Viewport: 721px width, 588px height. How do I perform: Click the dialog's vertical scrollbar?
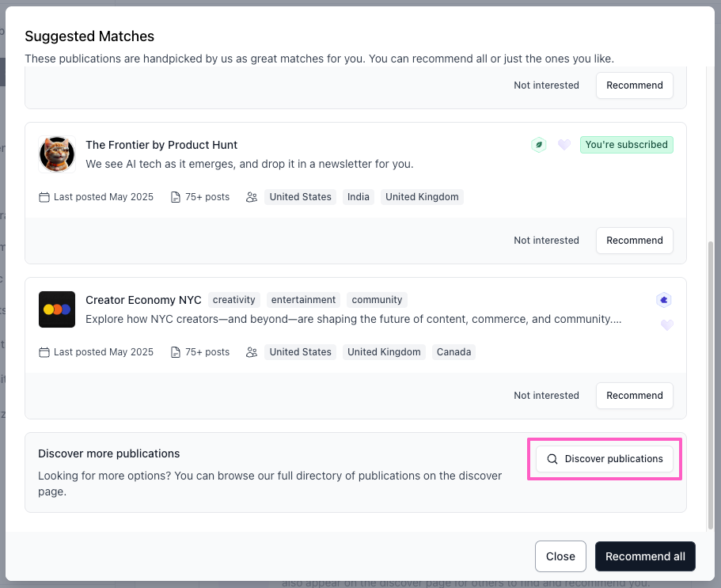pos(710,380)
